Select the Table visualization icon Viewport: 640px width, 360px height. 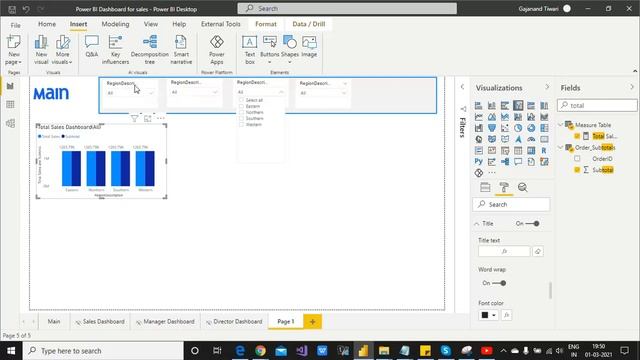pyautogui.click(x=518, y=151)
